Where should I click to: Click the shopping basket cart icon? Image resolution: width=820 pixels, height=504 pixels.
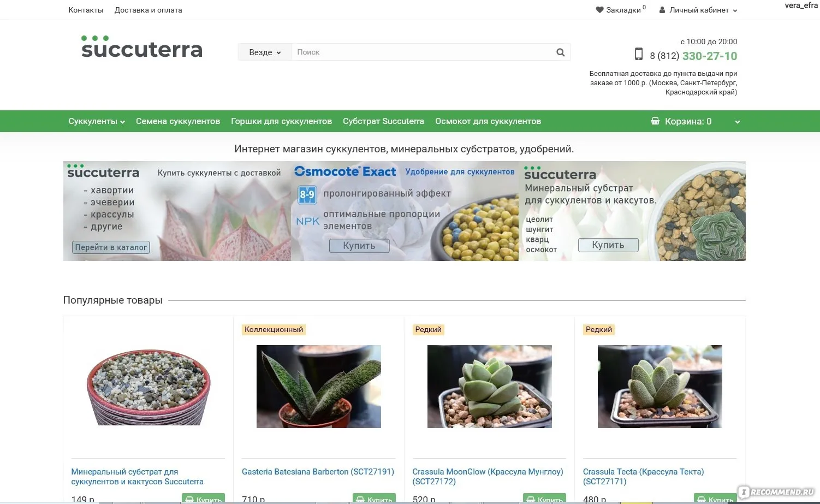click(655, 121)
